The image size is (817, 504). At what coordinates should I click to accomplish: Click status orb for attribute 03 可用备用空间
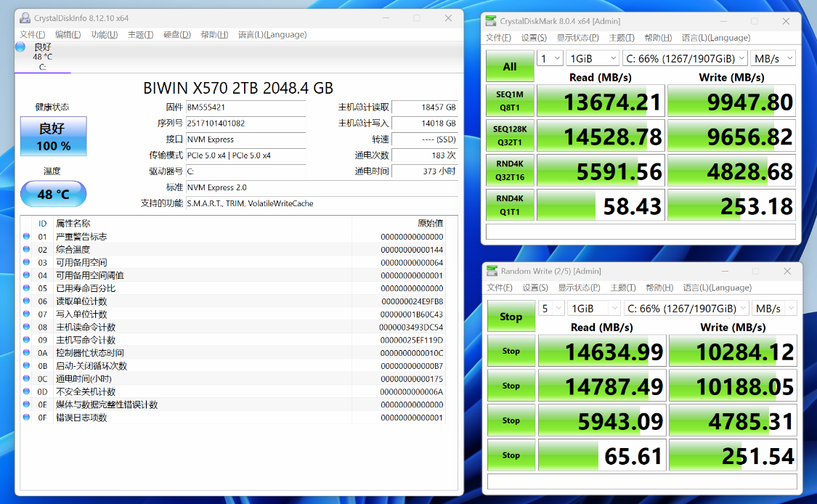27,262
